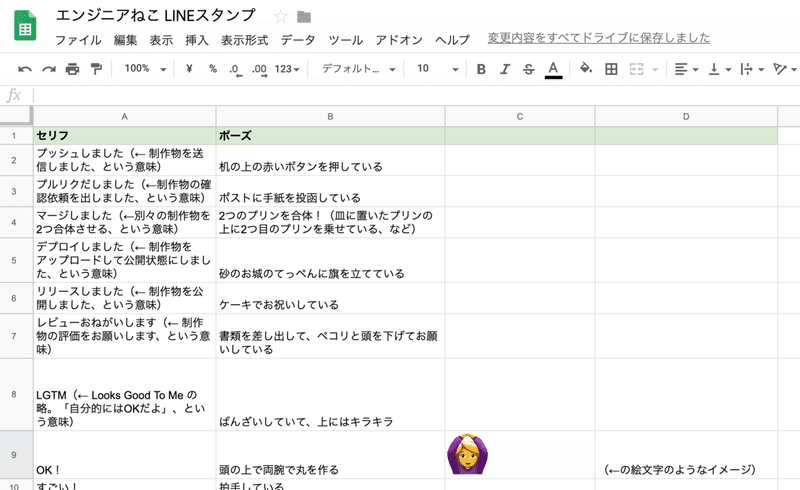Click the document title エンジニアねこ LINEスタンプ
The width and height of the screenshot is (800, 490).
pyautogui.click(x=155, y=15)
